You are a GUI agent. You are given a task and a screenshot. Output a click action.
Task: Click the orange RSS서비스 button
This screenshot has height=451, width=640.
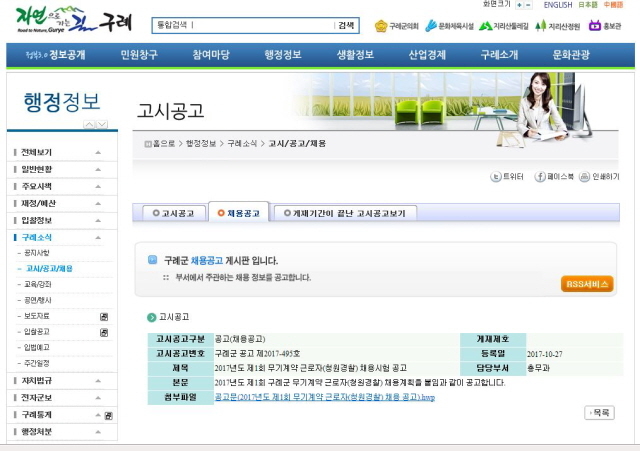pos(587,284)
